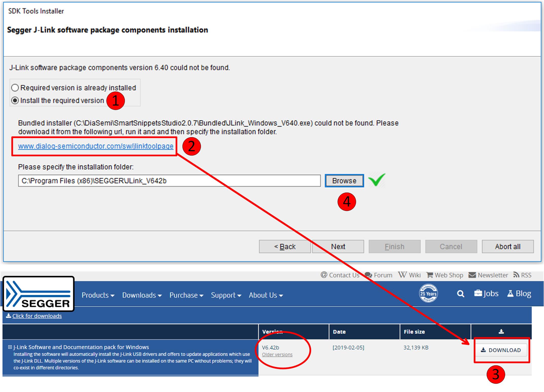
Task: Click the installation folder path field
Action: tap(169, 181)
